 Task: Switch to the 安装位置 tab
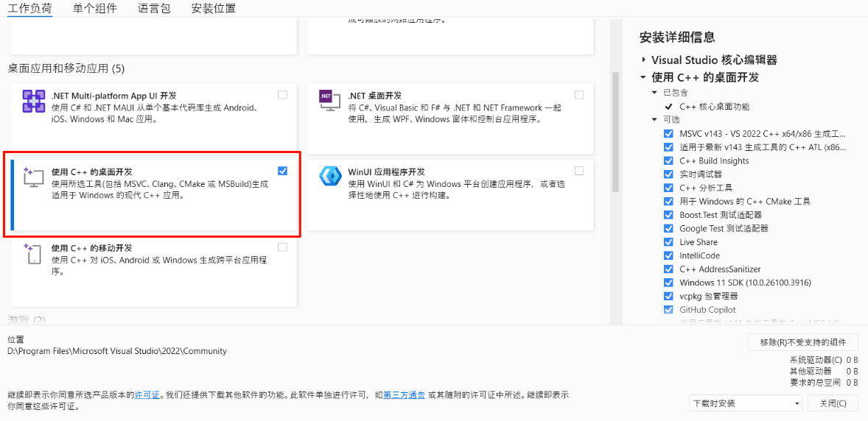pos(214,9)
